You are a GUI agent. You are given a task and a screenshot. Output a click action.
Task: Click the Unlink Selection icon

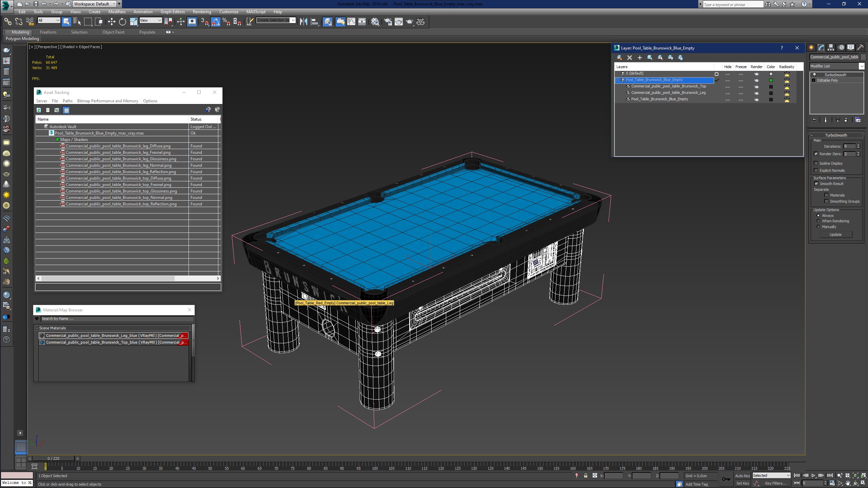click(x=19, y=22)
